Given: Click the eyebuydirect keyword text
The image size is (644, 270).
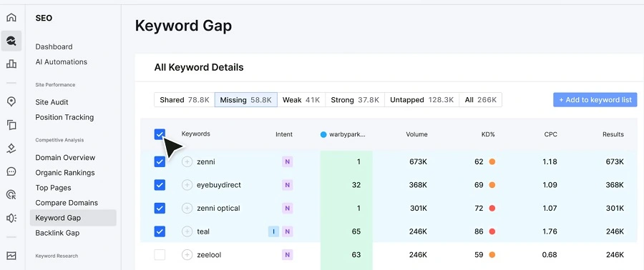Looking at the screenshot, I should point(219,185).
